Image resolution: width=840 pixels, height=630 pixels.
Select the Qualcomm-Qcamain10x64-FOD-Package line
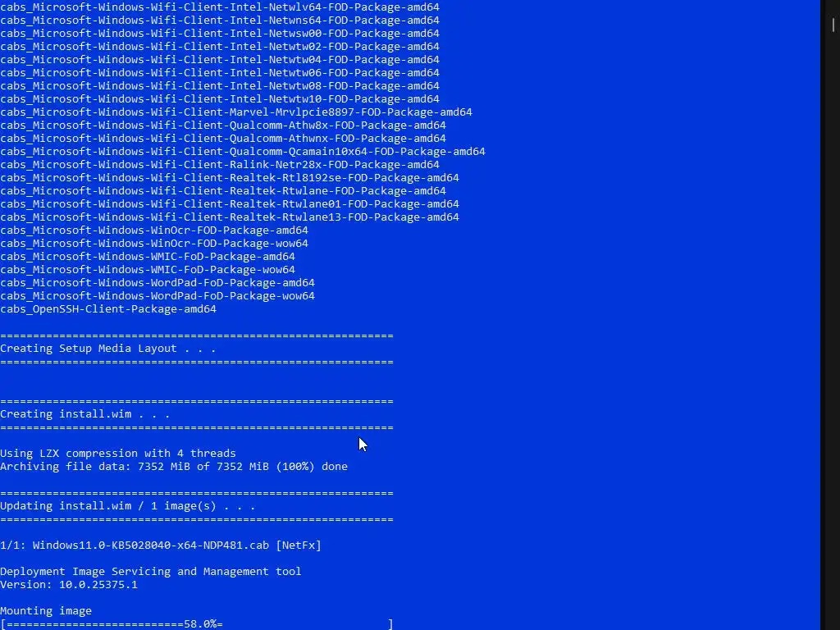243,152
